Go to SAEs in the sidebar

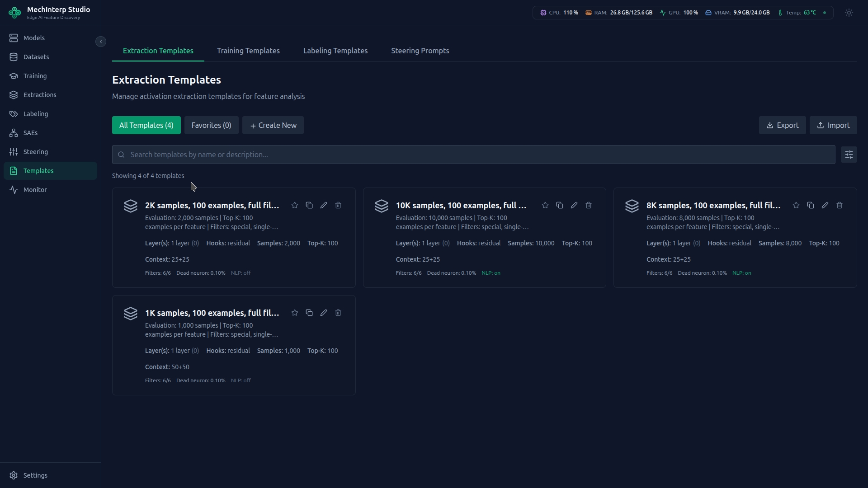tap(50, 133)
